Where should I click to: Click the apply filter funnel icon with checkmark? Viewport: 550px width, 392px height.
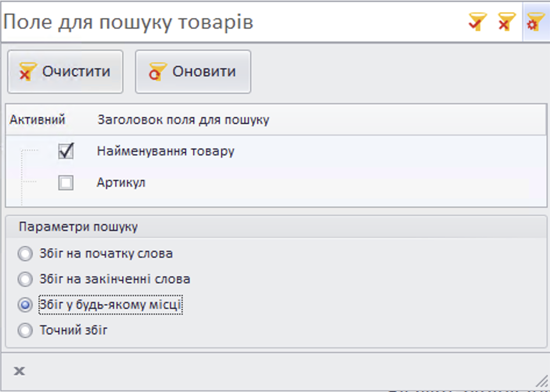477,23
